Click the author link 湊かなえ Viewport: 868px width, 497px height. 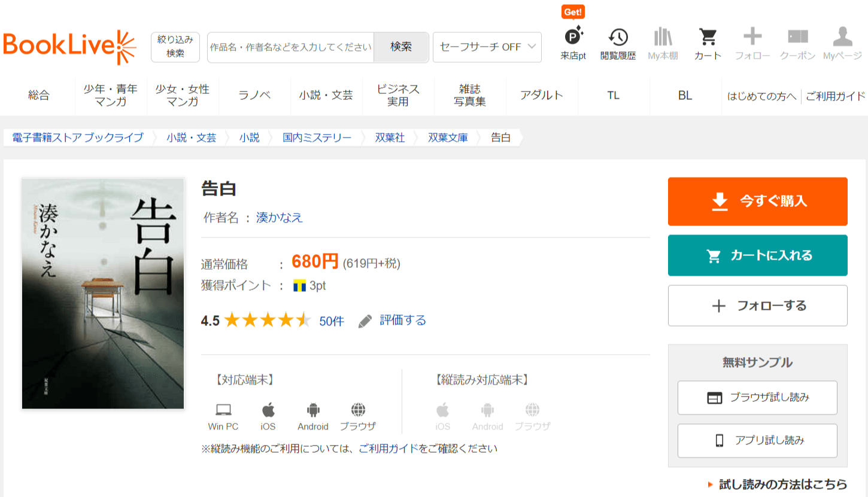point(280,218)
